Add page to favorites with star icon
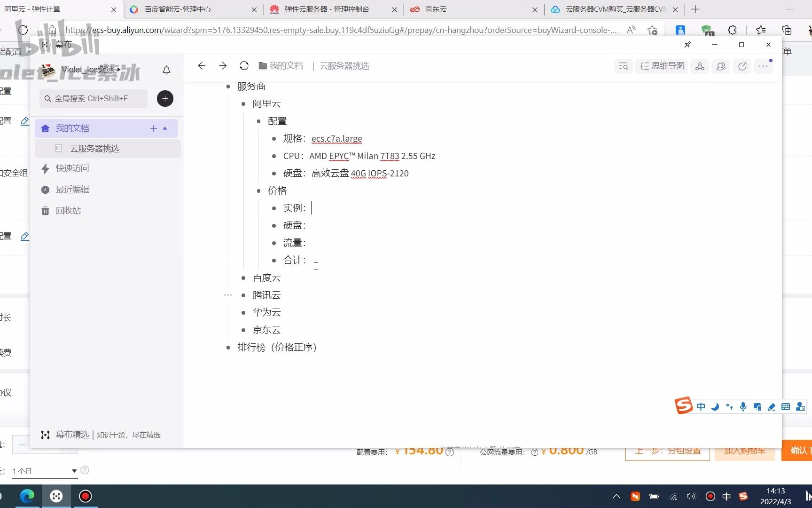 pos(652,30)
